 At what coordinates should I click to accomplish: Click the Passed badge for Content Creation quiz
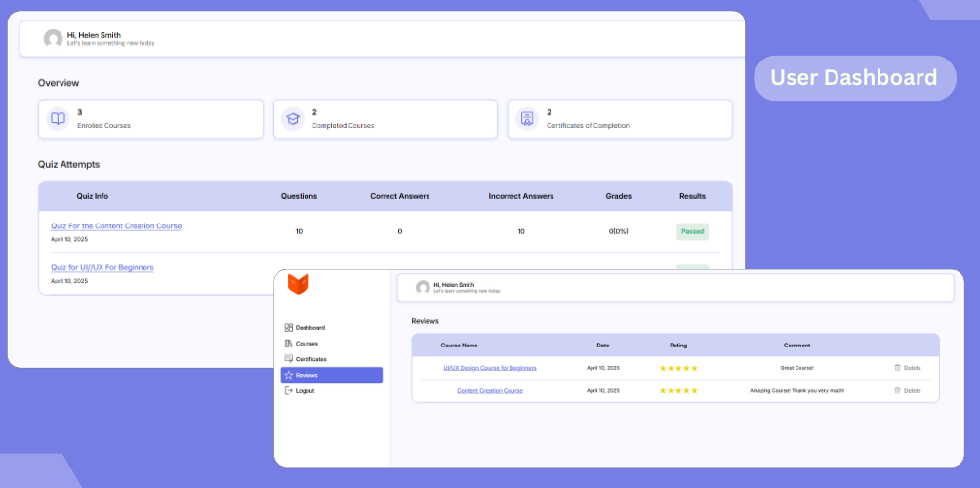pyautogui.click(x=692, y=232)
